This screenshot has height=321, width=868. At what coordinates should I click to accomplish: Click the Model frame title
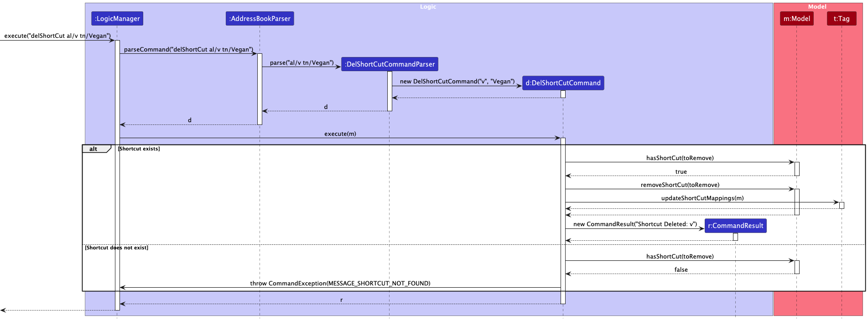[x=817, y=7]
